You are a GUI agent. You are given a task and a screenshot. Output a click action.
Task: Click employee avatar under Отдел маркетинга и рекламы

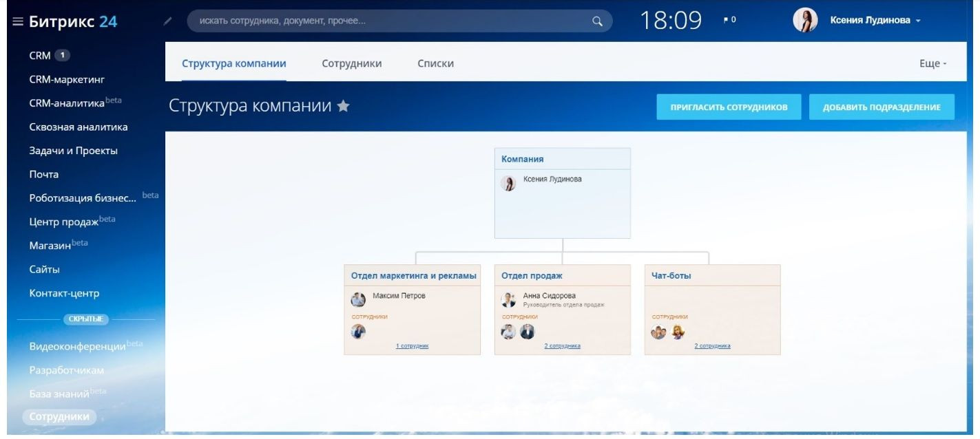[358, 332]
